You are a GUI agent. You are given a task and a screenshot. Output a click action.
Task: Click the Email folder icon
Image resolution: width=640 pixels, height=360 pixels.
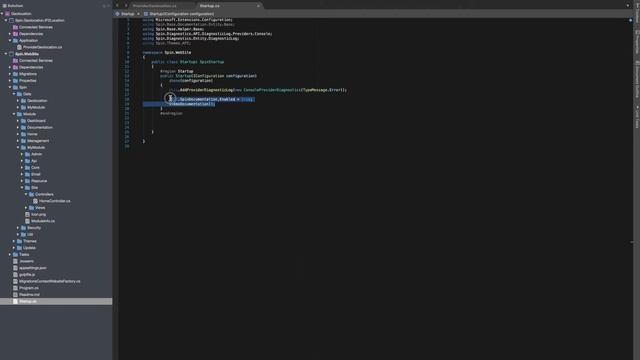coord(27,174)
